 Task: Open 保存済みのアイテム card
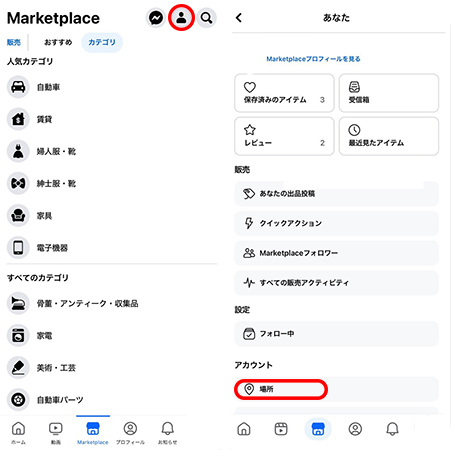coord(284,93)
